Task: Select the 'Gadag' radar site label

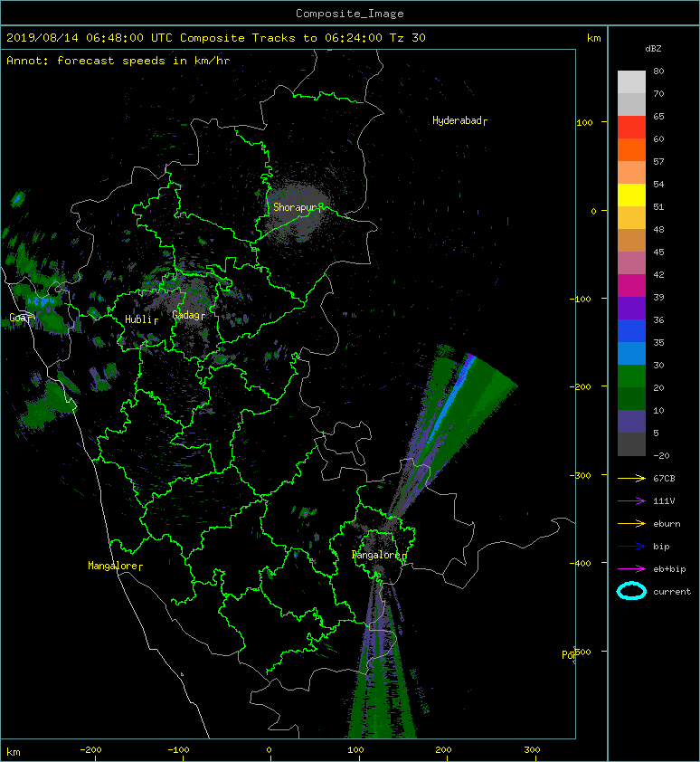Action: click(x=185, y=315)
